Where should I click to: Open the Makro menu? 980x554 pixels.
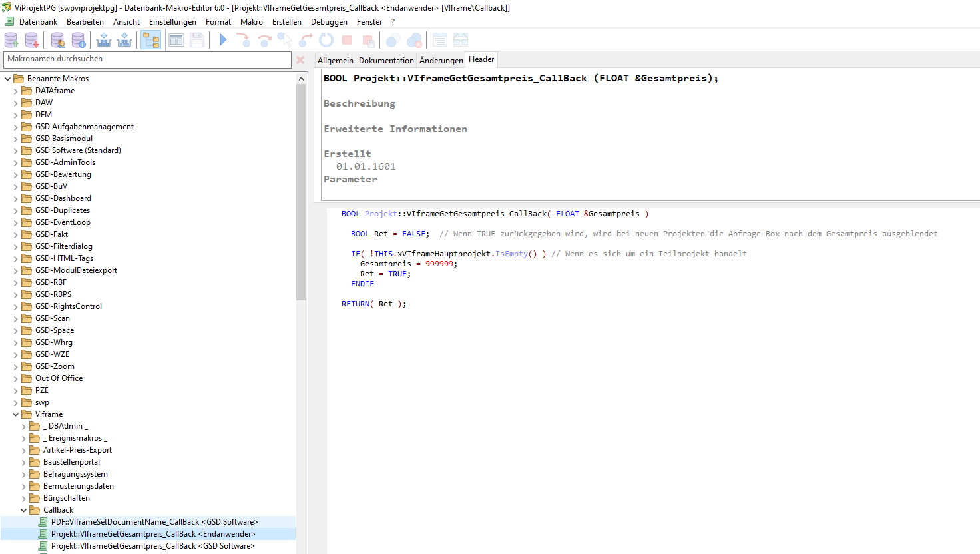click(252, 22)
